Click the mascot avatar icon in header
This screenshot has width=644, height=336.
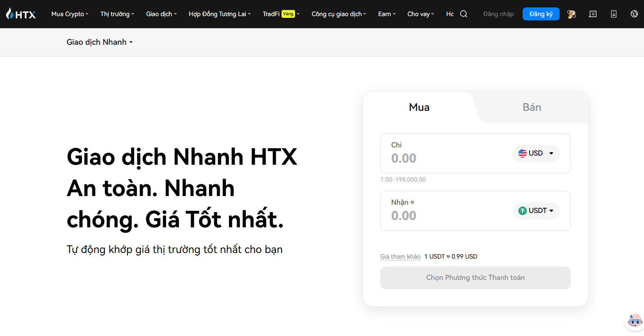click(x=571, y=14)
